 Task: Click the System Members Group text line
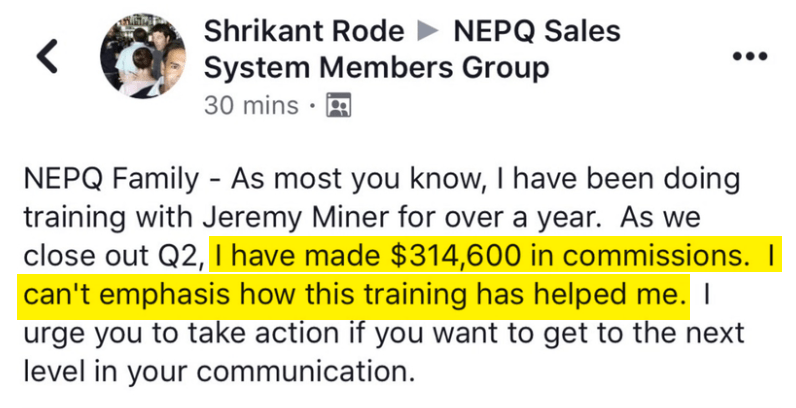point(376,68)
